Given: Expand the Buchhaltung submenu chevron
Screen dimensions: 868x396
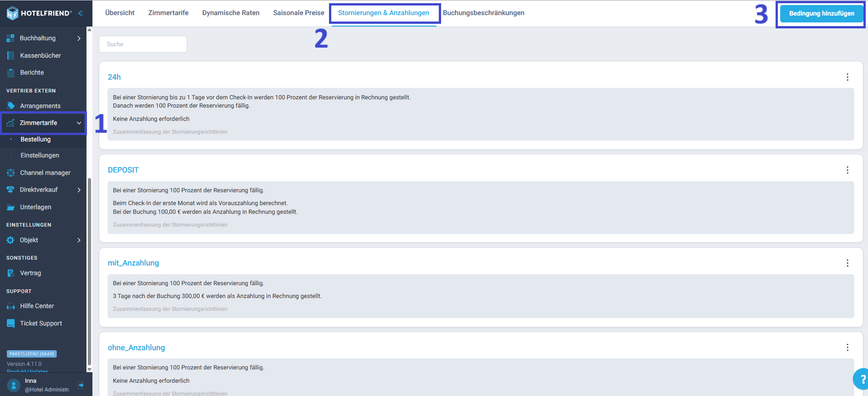Looking at the screenshot, I should pos(79,38).
